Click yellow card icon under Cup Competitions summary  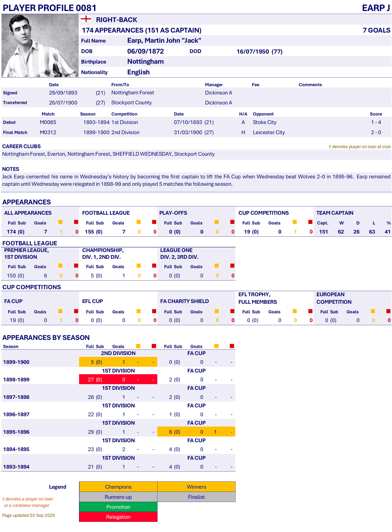(295, 222)
